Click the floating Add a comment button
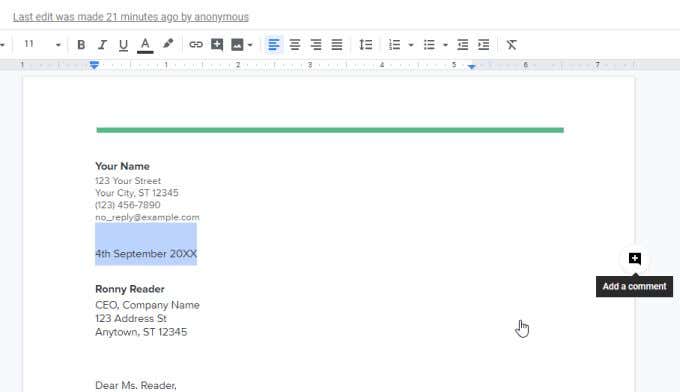 (x=635, y=258)
